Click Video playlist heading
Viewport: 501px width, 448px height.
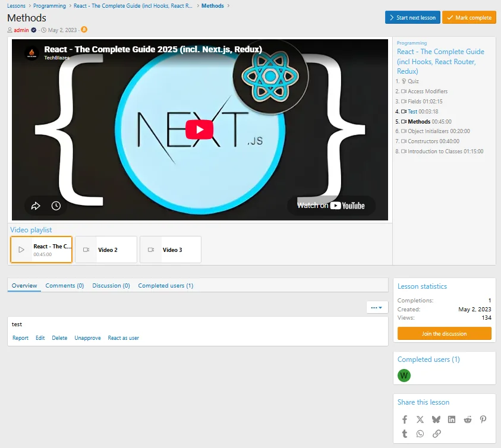(31, 230)
